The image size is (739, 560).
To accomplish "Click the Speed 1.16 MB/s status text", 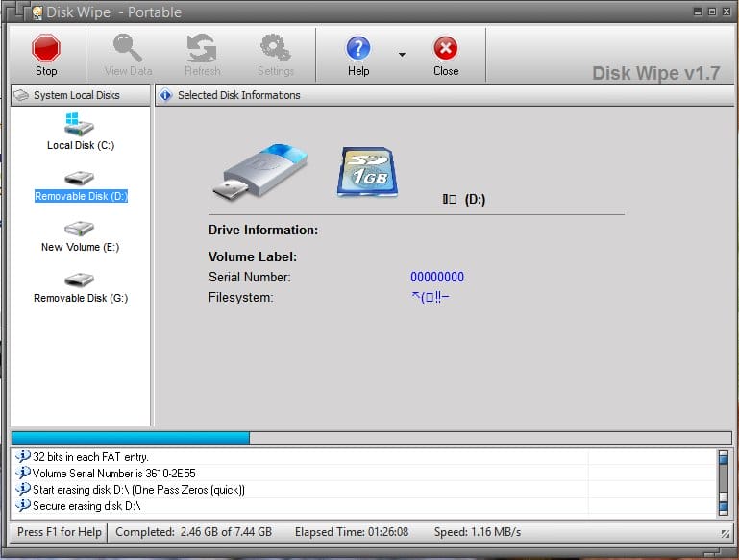I will [x=478, y=532].
